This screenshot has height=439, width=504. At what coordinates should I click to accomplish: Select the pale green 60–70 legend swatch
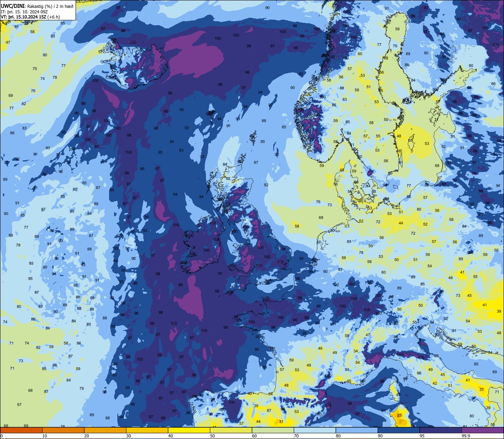[273, 430]
